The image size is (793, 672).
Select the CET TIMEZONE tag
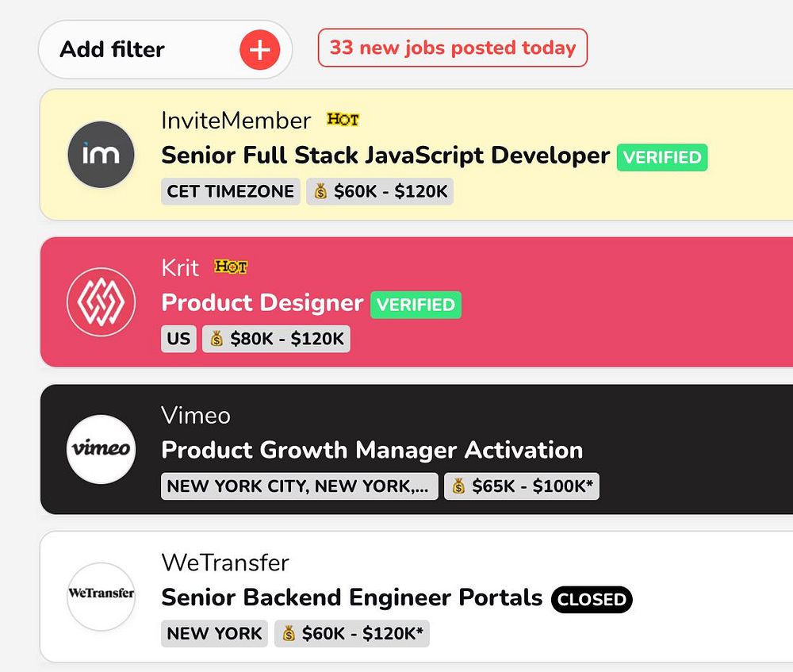click(231, 191)
